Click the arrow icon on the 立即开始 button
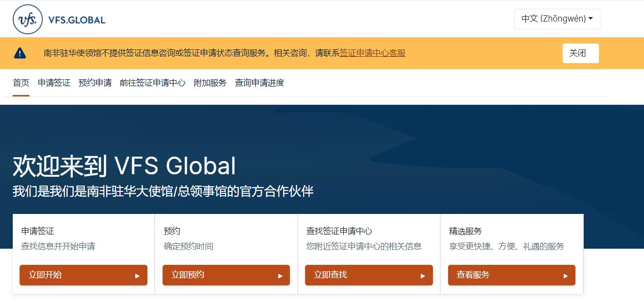Screen dimensions: 644x305 (x=138, y=276)
